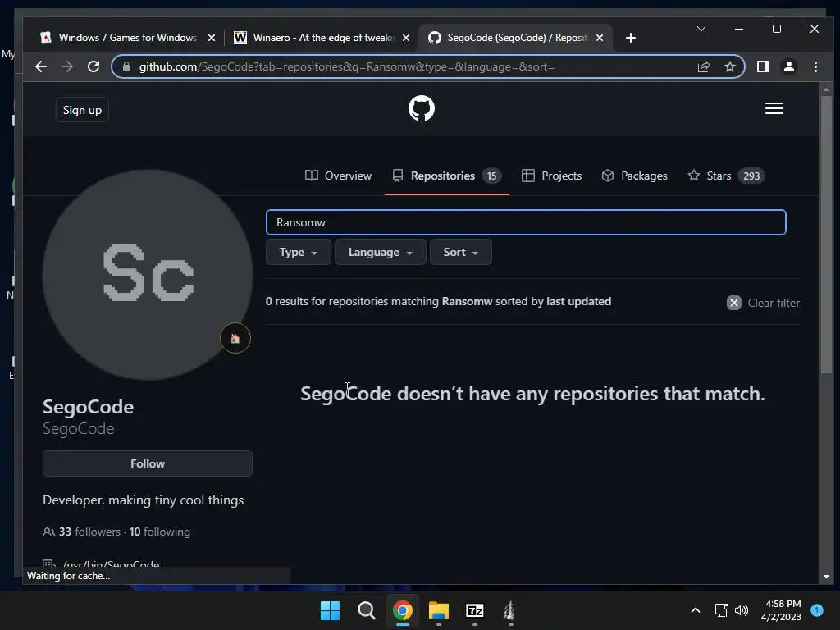Select the Repositories tab
This screenshot has width=840, height=630.
point(447,176)
